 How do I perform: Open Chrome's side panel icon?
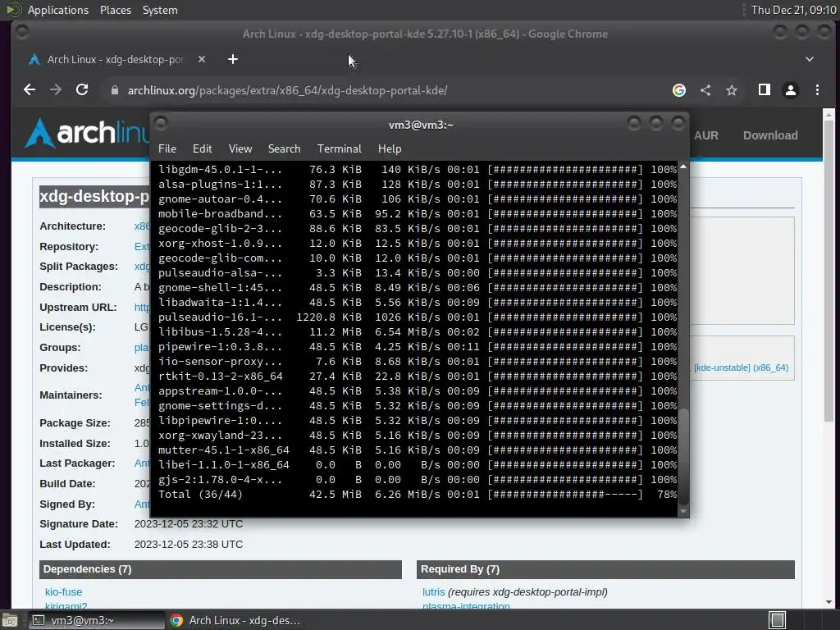pos(765,90)
